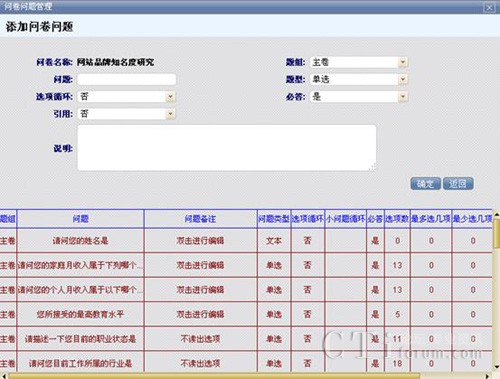Select the row 请问您的姓名是
The width and height of the screenshot is (500, 379).
[246, 241]
